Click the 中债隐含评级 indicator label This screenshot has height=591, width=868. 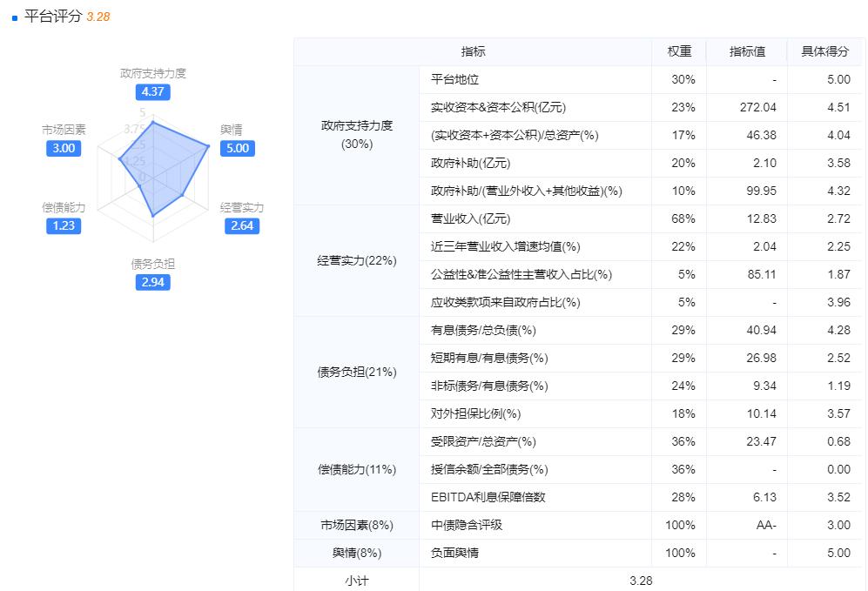[x=467, y=526]
